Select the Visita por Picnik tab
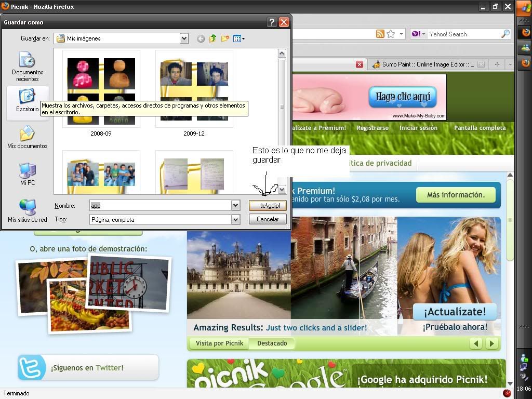The height and width of the screenshot is (399, 532). tap(219, 343)
